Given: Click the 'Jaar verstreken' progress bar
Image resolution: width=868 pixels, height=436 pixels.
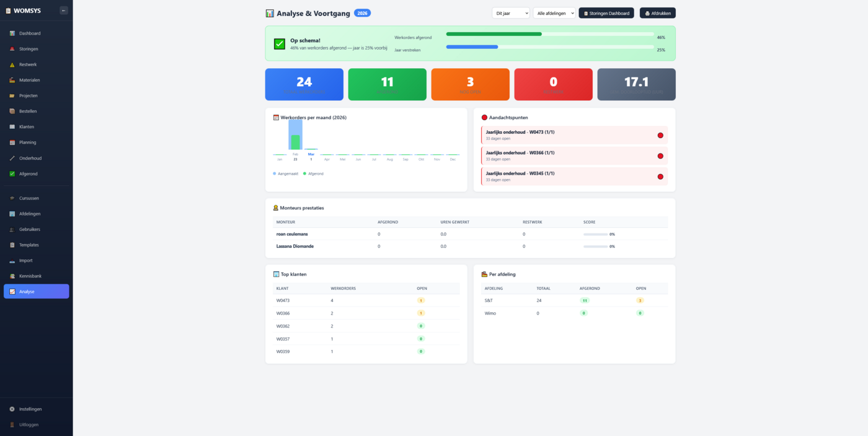Looking at the screenshot, I should 549,46.
